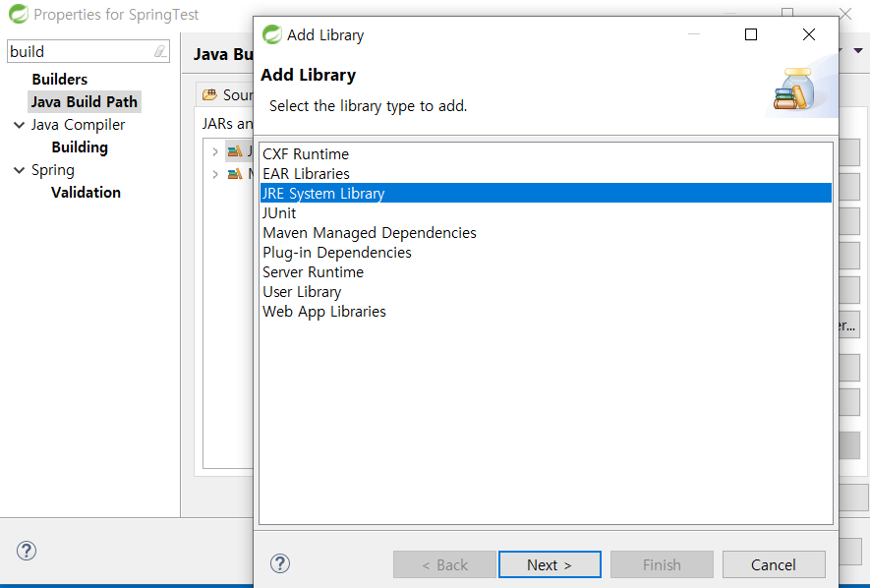Open help in Add Library dialog
This screenshot has height=588, width=870.
point(280,564)
